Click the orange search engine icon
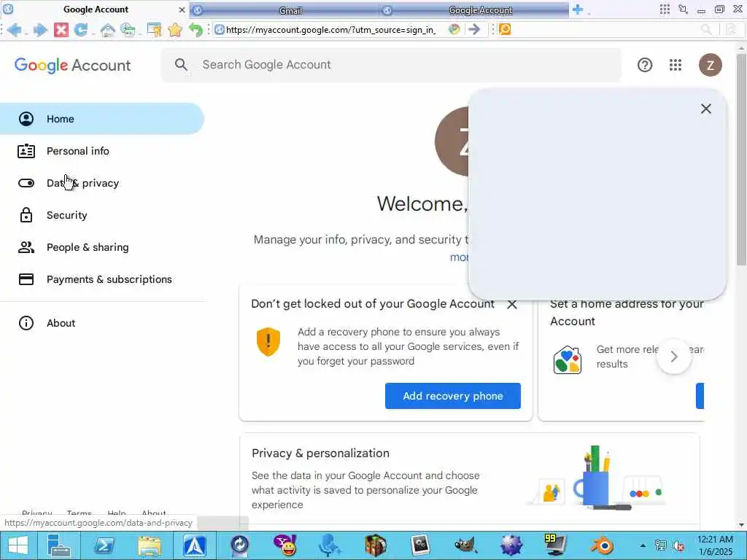747x560 pixels. pos(505,29)
